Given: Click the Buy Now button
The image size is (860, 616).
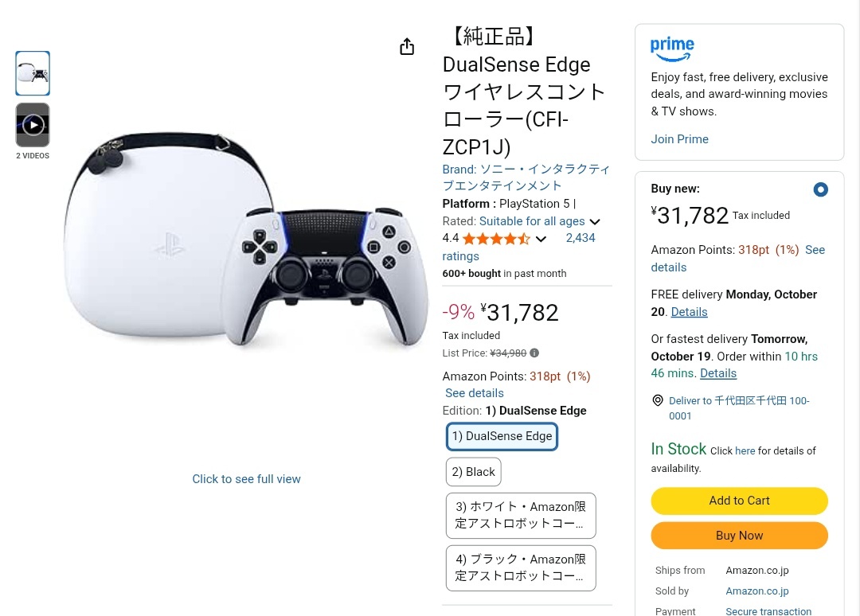Looking at the screenshot, I should coord(739,536).
